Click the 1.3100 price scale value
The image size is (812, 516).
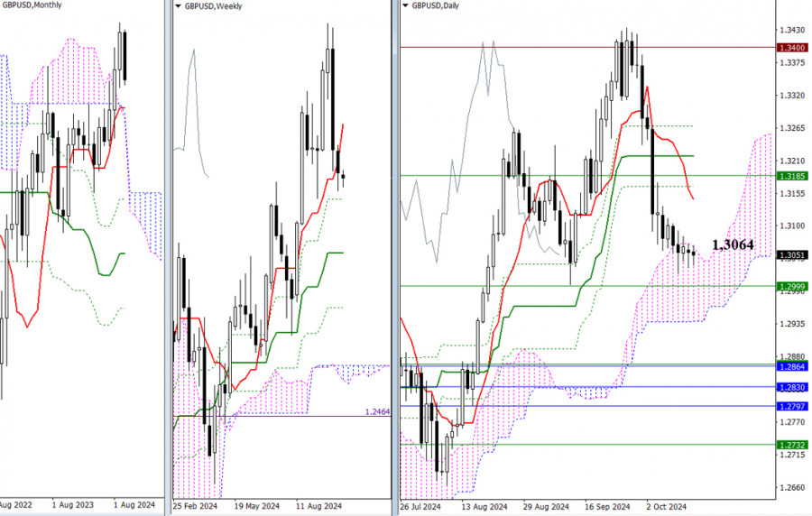point(792,226)
